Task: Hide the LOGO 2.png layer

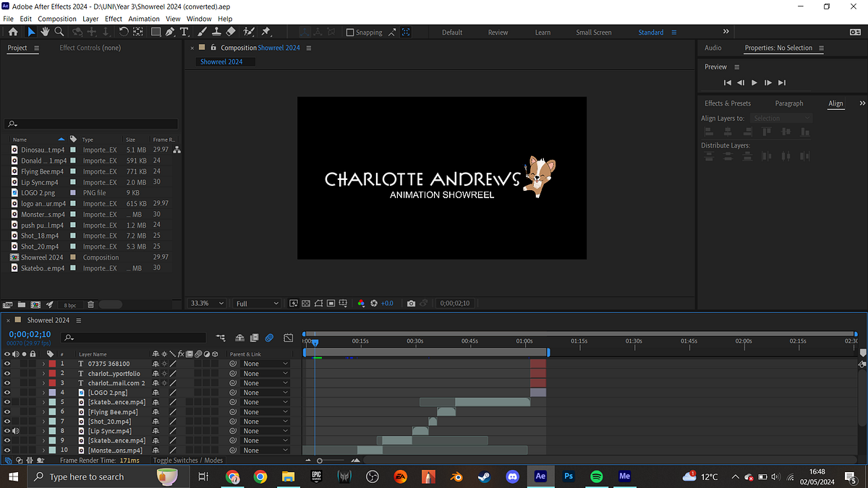Action: pyautogui.click(x=7, y=393)
